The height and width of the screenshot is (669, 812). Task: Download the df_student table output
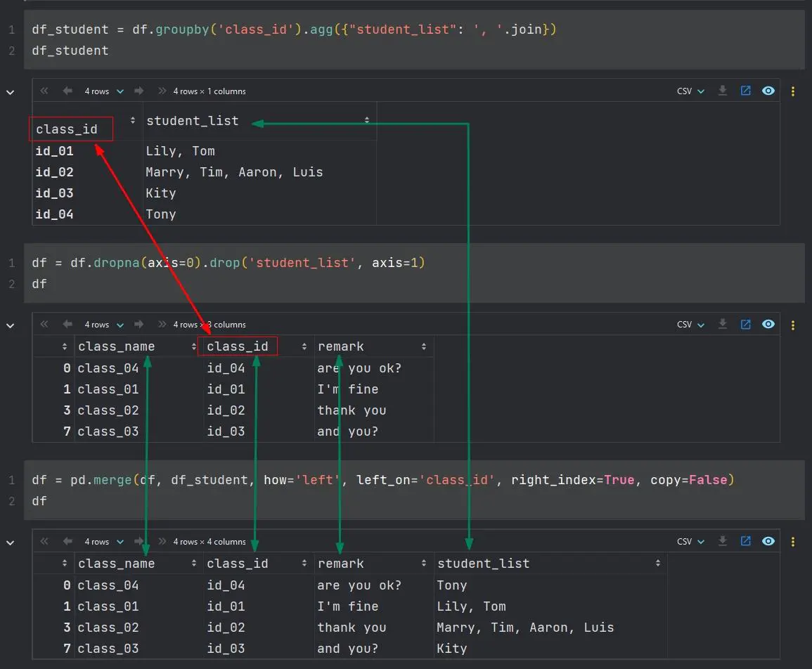(x=722, y=91)
